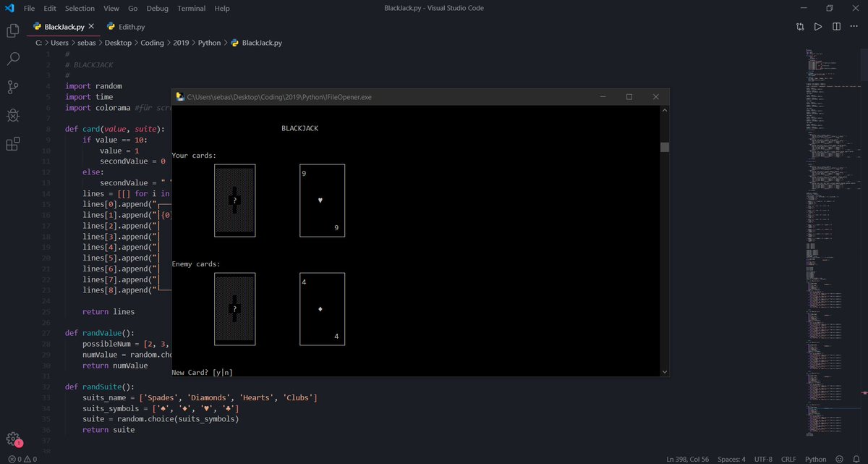The width and height of the screenshot is (868, 464).
Task: Open the Debug view bug icon
Action: tap(12, 115)
